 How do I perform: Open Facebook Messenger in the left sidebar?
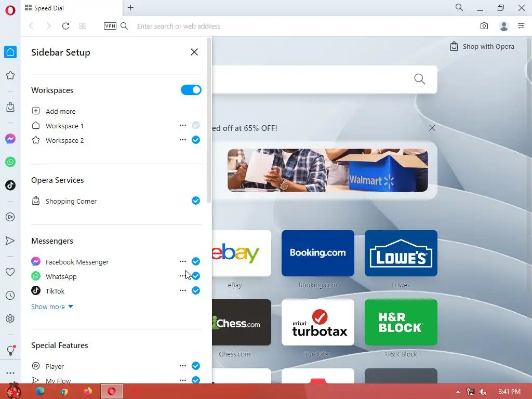(x=10, y=138)
